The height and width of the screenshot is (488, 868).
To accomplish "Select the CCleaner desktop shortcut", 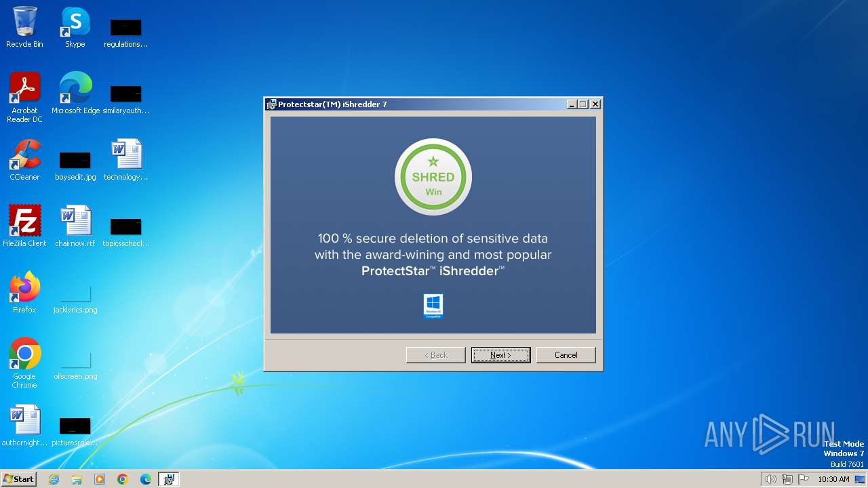I will (x=24, y=161).
